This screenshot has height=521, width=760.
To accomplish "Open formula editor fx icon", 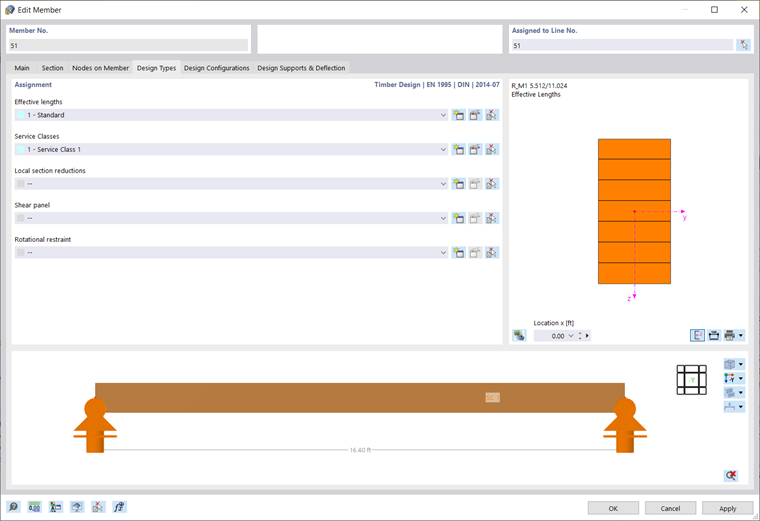I will (x=119, y=507).
